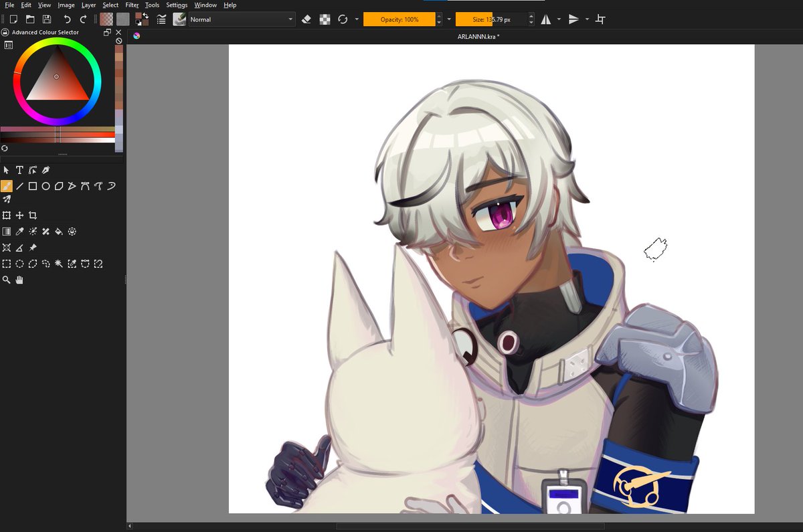The width and height of the screenshot is (803, 532).
Task: Select the Rectangular Selection tool
Action: [7, 264]
